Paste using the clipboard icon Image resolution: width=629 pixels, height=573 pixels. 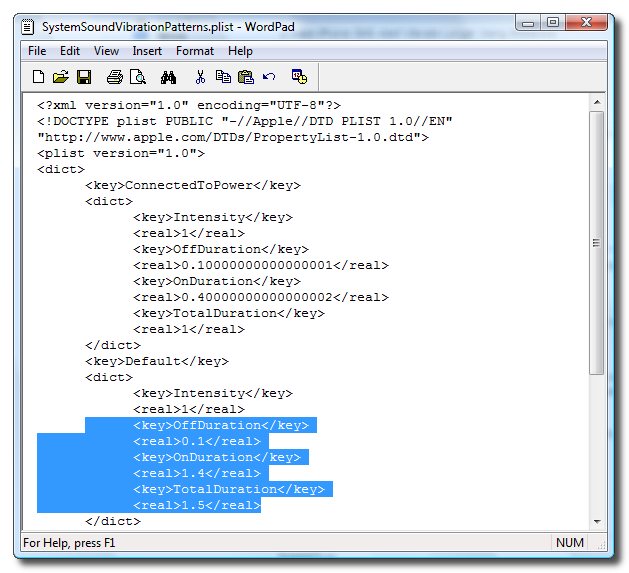pyautogui.click(x=245, y=76)
